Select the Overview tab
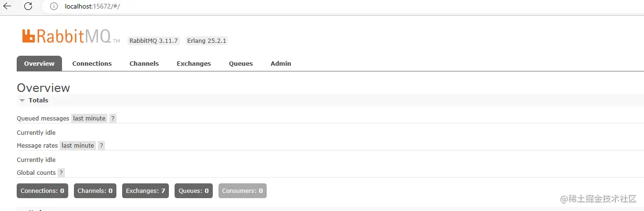This screenshot has width=644, height=211. click(x=39, y=63)
